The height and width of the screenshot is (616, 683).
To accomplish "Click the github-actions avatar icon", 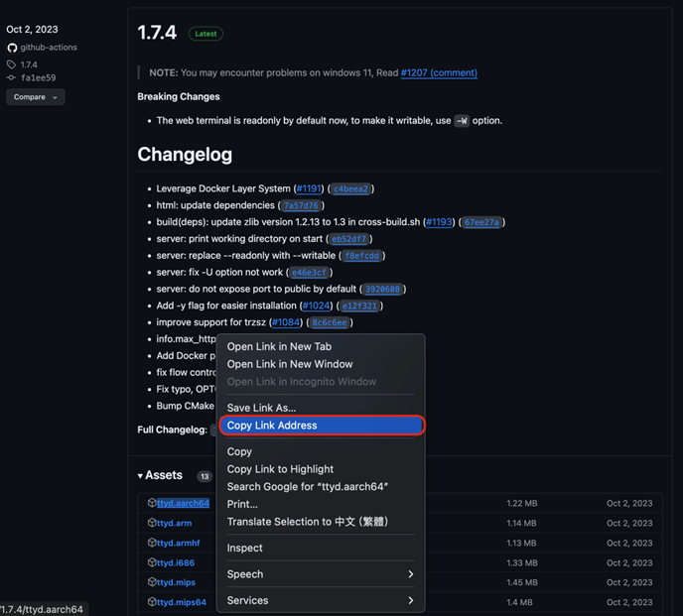I will click(x=12, y=48).
